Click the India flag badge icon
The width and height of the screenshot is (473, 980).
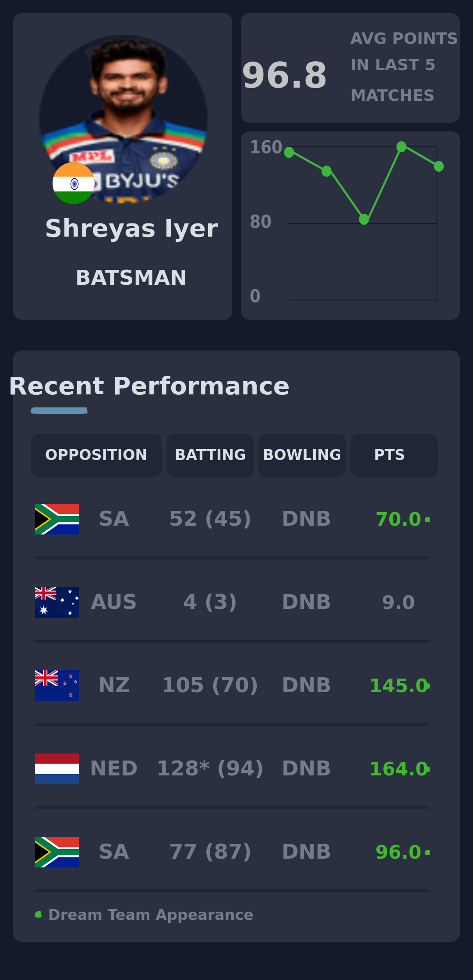click(x=74, y=183)
